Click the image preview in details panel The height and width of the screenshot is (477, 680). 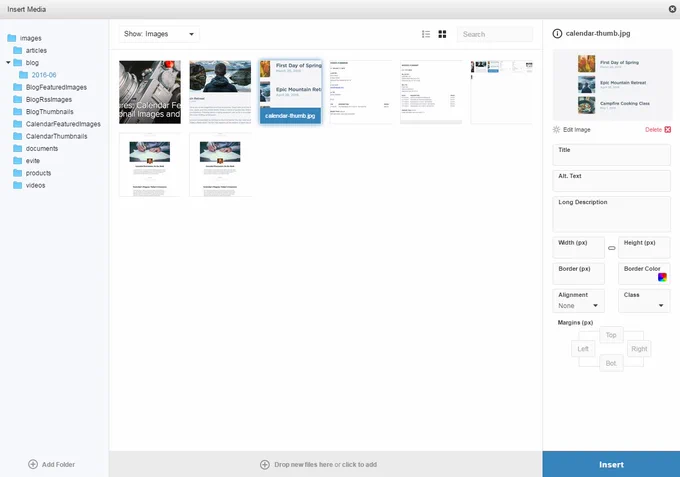pyautogui.click(x=611, y=85)
